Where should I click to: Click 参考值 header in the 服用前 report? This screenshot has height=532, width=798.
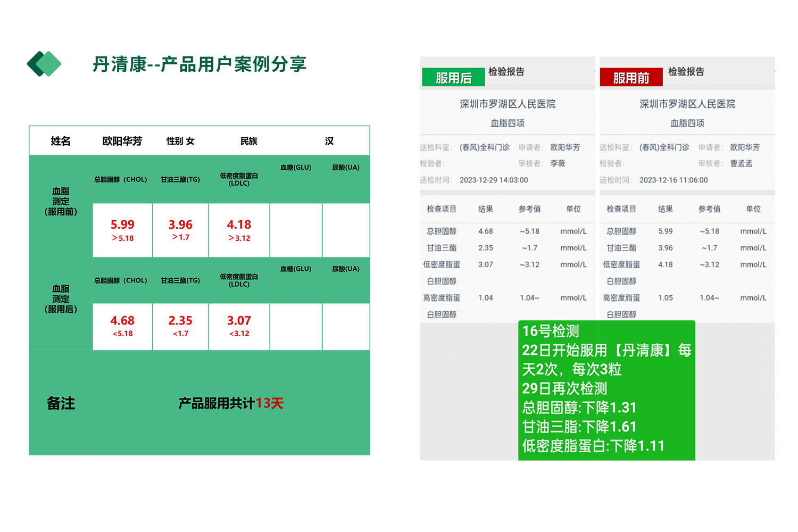pyautogui.click(x=709, y=209)
